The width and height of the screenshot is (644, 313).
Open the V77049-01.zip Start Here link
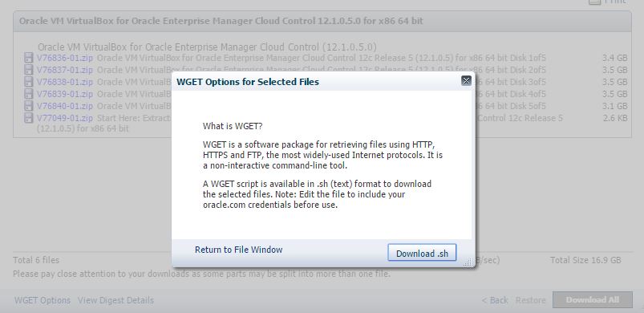click(65, 118)
